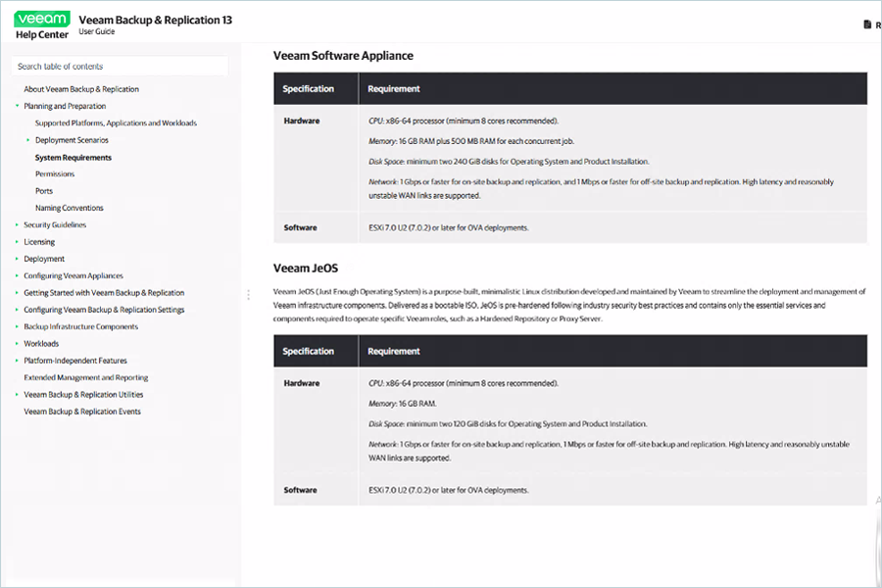Click the search table of contents field
The width and height of the screenshot is (882, 588).
(x=120, y=67)
